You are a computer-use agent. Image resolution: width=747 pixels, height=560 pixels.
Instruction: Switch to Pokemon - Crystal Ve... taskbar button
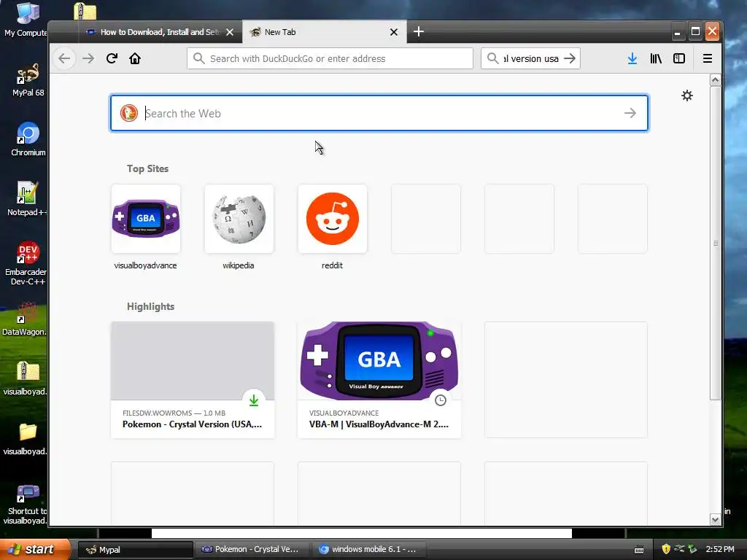251,550
